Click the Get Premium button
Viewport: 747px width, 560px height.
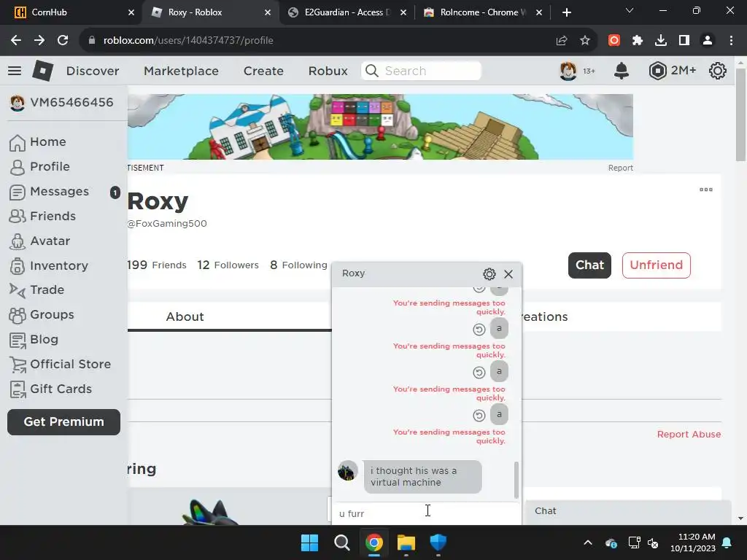(64, 422)
